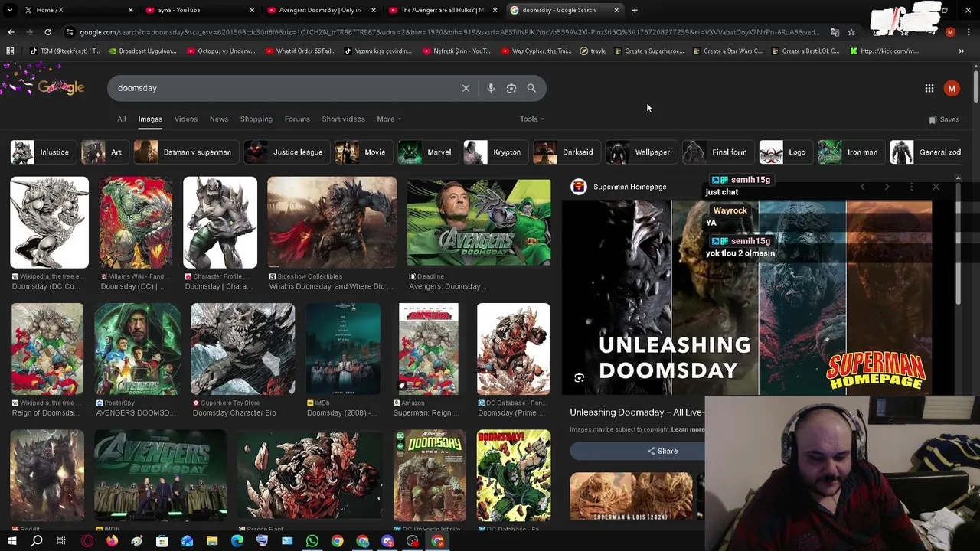Open Microsoft Store from the taskbar

162,541
